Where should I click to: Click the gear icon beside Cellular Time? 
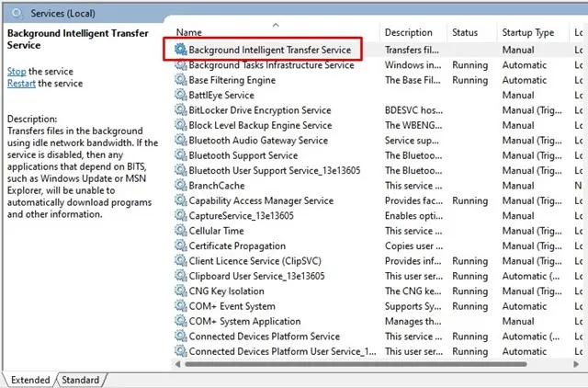click(x=181, y=231)
